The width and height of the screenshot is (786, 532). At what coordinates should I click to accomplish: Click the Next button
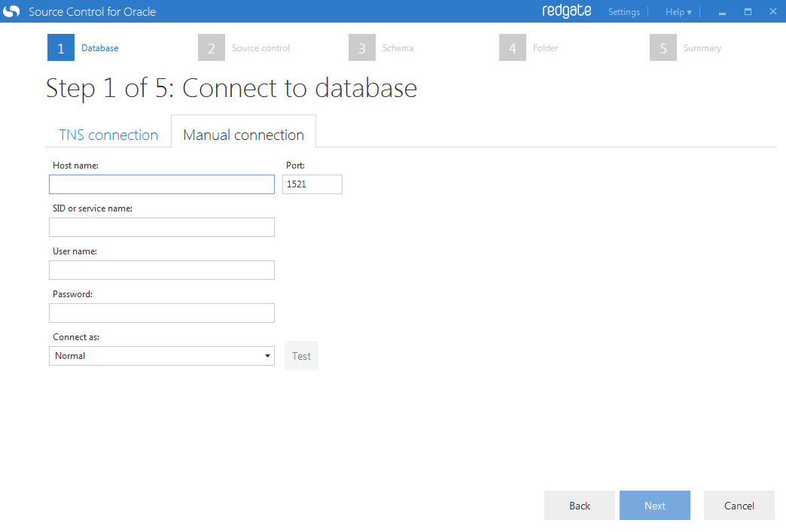pos(655,506)
